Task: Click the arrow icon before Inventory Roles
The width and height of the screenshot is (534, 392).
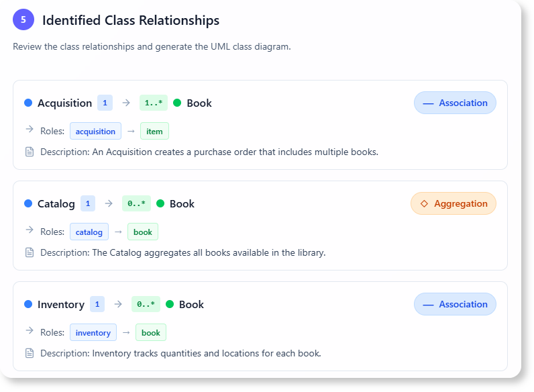Action: click(30, 332)
